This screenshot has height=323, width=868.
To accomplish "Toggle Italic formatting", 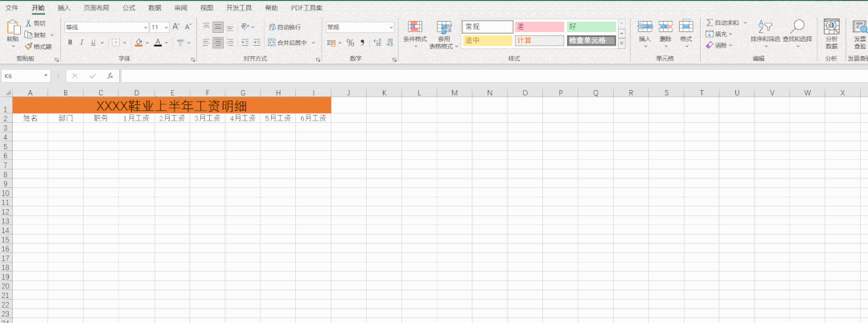I will coord(81,43).
